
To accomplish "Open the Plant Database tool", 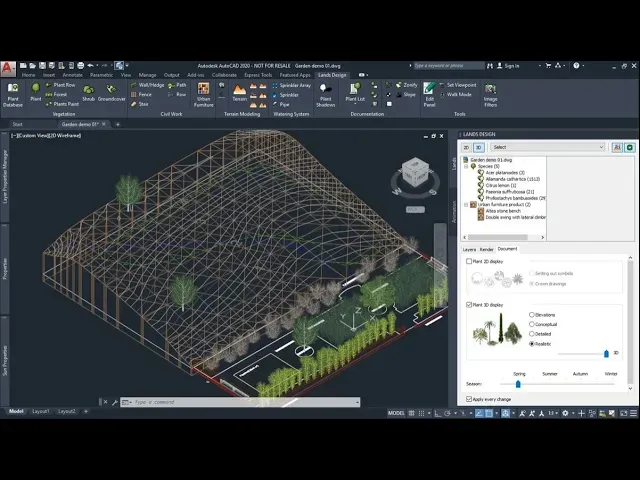I will pyautogui.click(x=13, y=92).
